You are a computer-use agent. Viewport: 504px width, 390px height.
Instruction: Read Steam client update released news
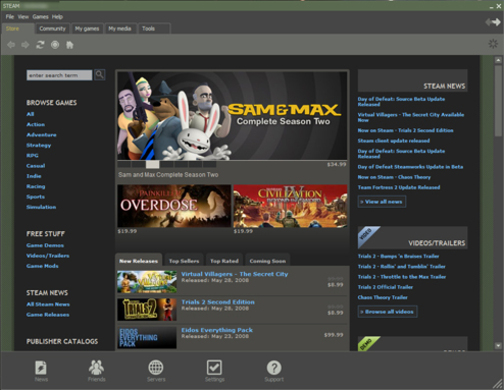coord(394,141)
